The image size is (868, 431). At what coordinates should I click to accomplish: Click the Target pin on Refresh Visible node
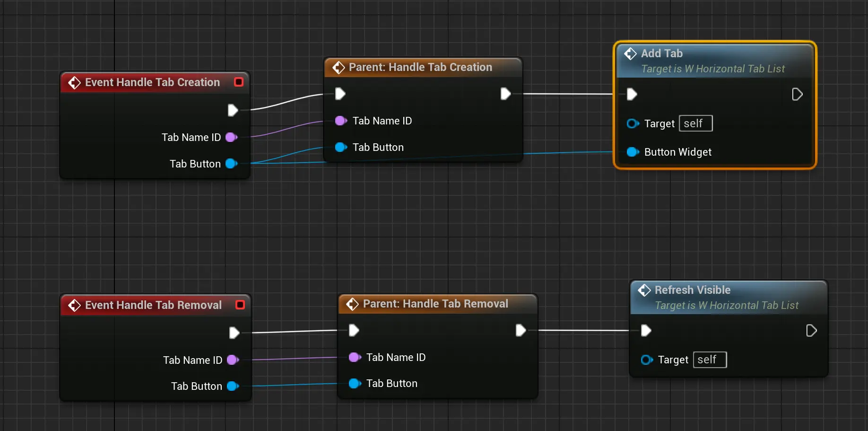point(646,360)
